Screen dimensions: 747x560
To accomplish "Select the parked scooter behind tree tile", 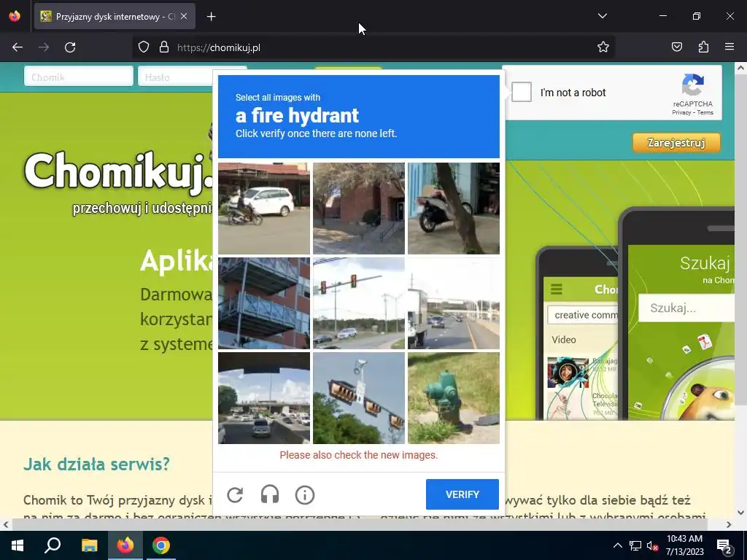I will [x=454, y=209].
